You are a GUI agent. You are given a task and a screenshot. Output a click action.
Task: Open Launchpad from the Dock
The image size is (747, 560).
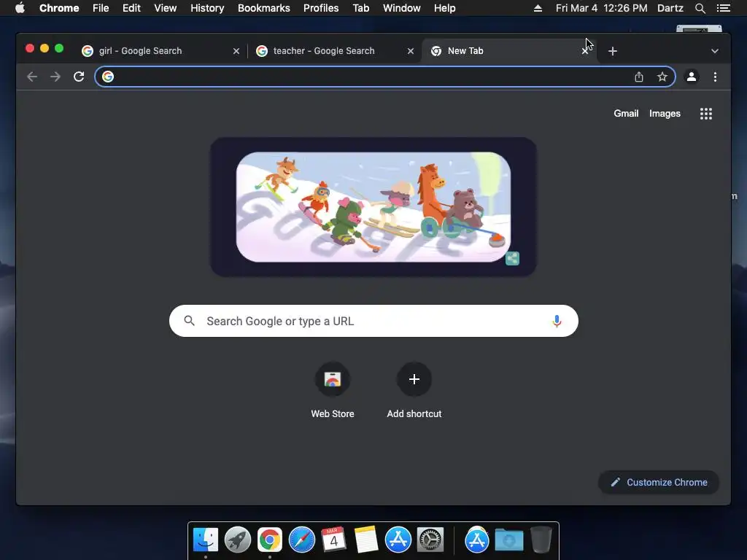click(x=238, y=540)
